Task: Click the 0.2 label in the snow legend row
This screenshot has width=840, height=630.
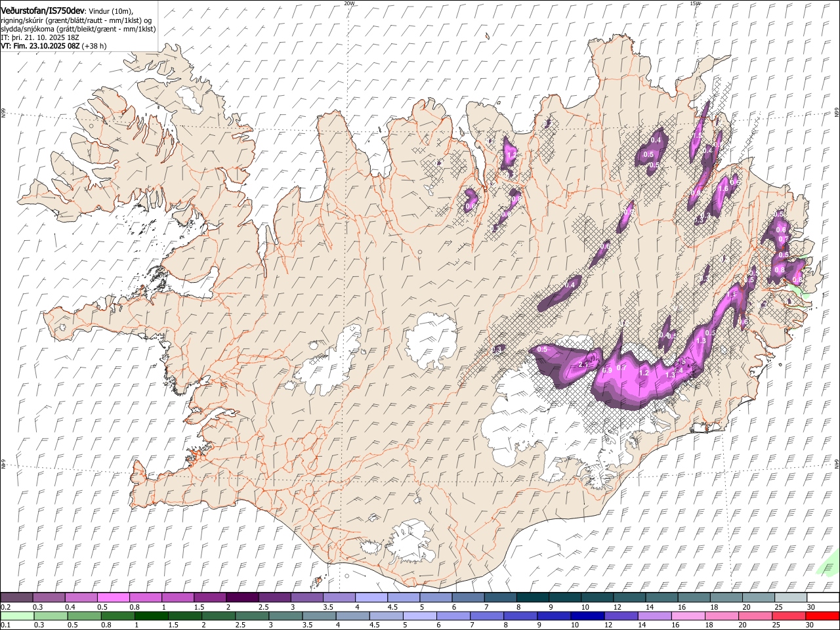Action: [x=5, y=607]
